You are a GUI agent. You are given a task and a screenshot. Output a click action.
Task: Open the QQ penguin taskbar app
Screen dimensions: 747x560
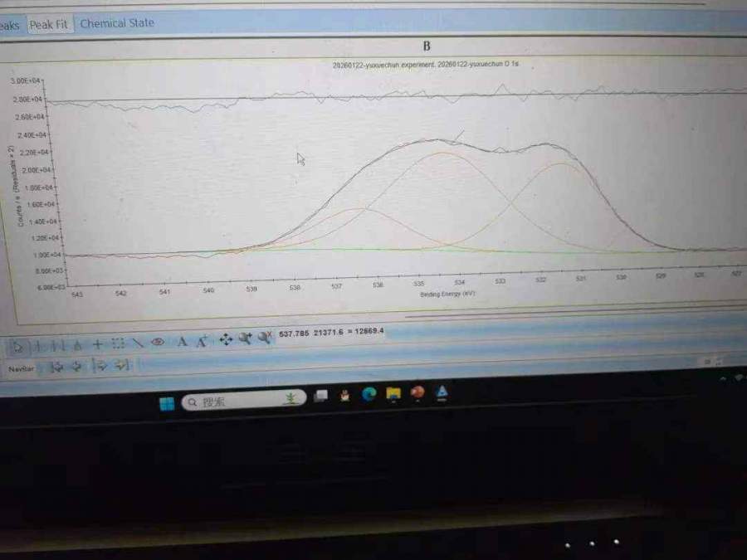[345, 395]
